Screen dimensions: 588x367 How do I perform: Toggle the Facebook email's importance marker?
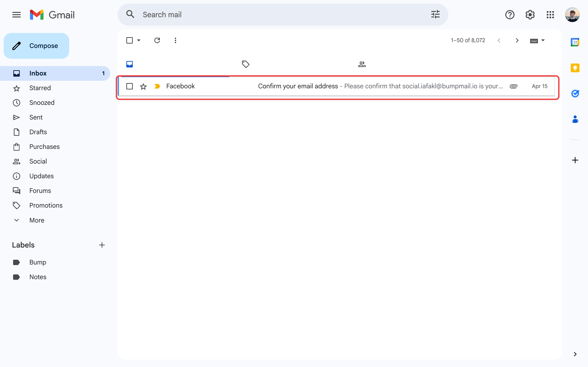coord(157,86)
